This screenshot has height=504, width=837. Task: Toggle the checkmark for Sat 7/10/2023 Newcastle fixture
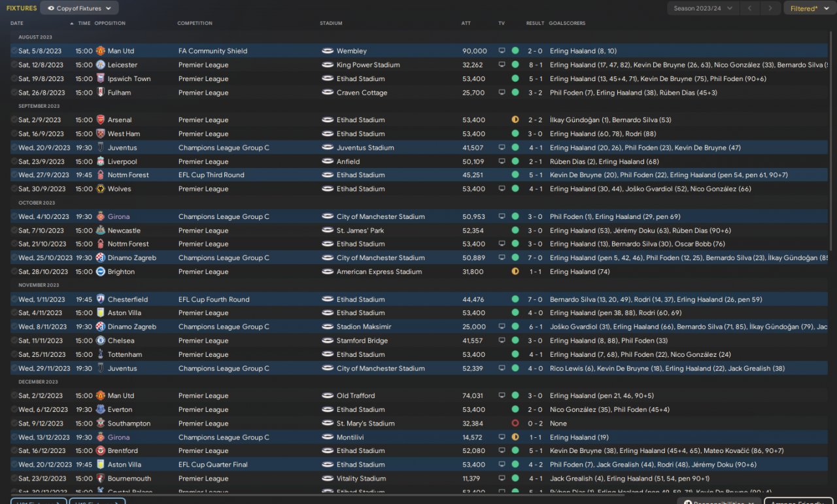pos(14,231)
